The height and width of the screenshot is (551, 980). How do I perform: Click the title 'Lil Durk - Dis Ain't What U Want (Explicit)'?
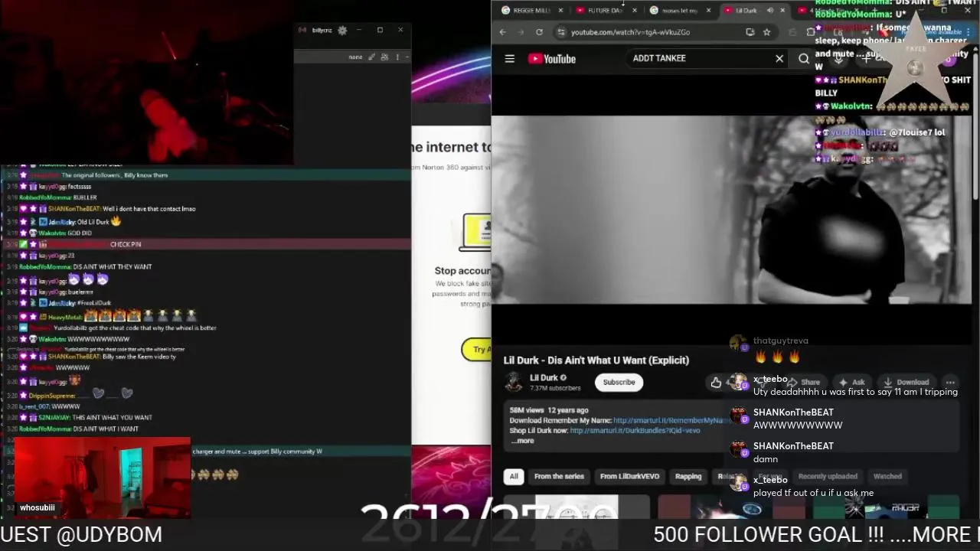tap(596, 360)
